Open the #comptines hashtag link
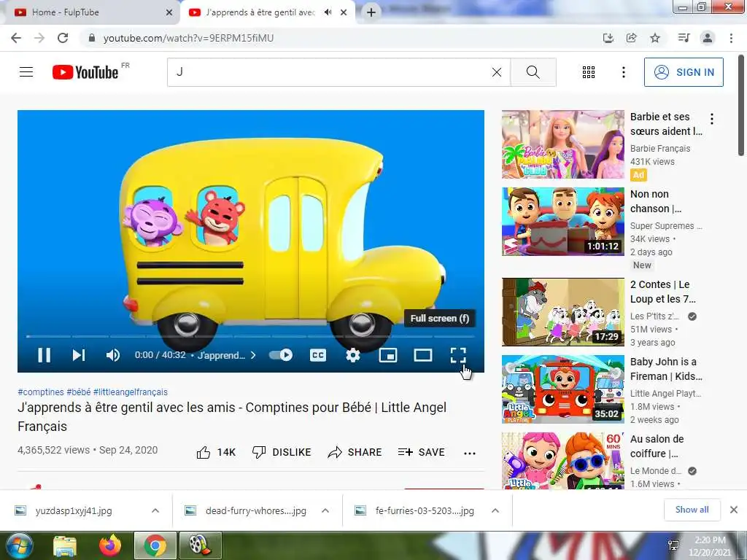 point(41,392)
